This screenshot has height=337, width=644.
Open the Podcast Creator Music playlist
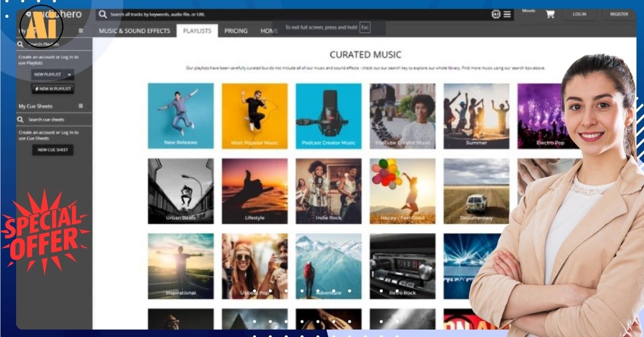tap(328, 116)
